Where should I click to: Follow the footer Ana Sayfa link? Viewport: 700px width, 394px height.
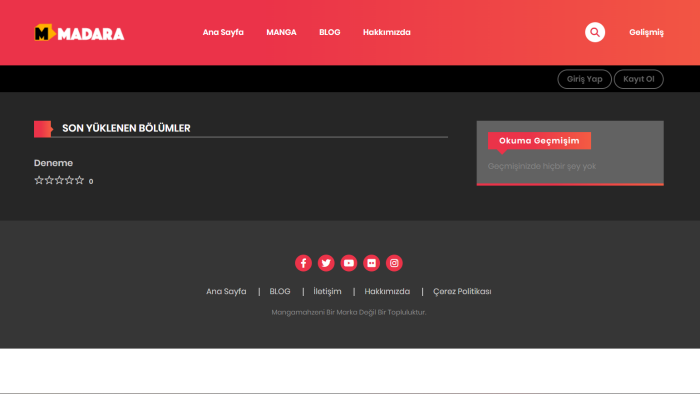coord(226,291)
